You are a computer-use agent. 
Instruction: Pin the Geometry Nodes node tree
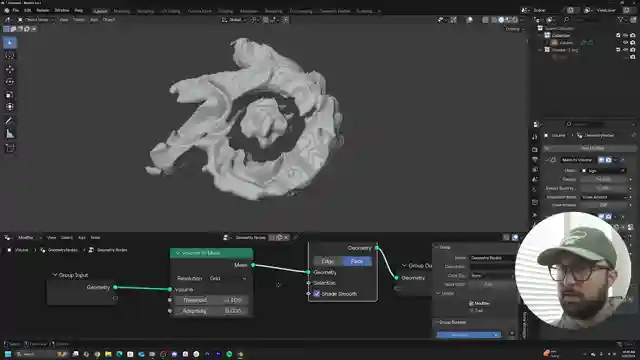click(296, 238)
